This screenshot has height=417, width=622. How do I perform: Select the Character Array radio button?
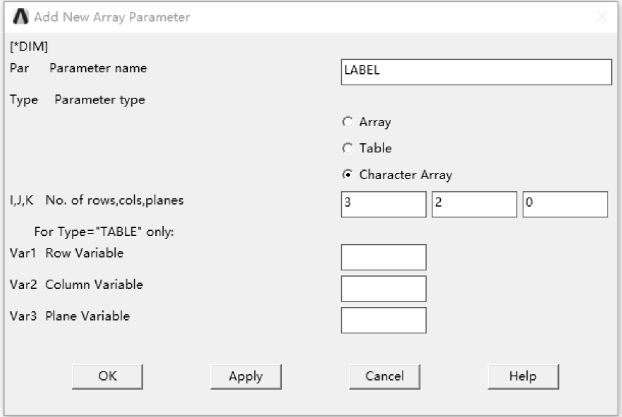[348, 175]
